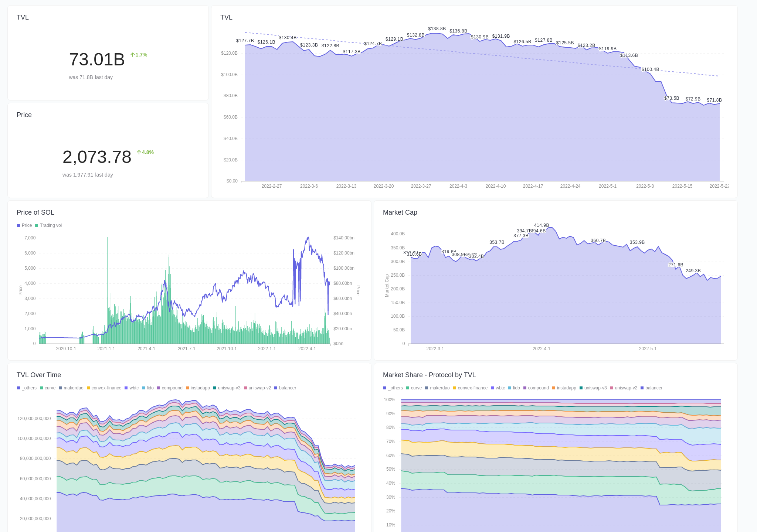
Task: Toggle _others legend in TVL Over Time
Action: pos(27,388)
